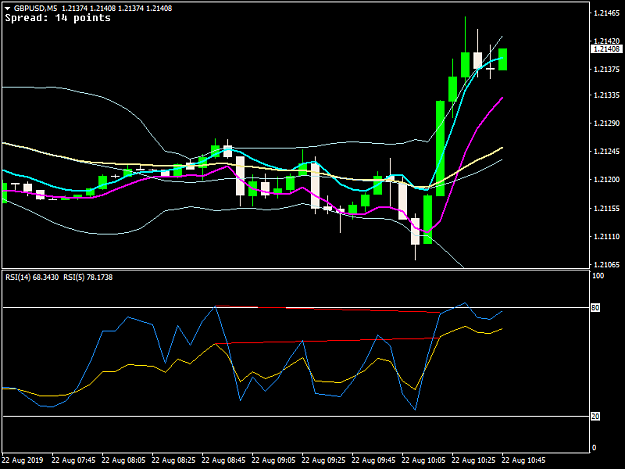
Task: Click the RSI 20 level label
Action: click(595, 416)
